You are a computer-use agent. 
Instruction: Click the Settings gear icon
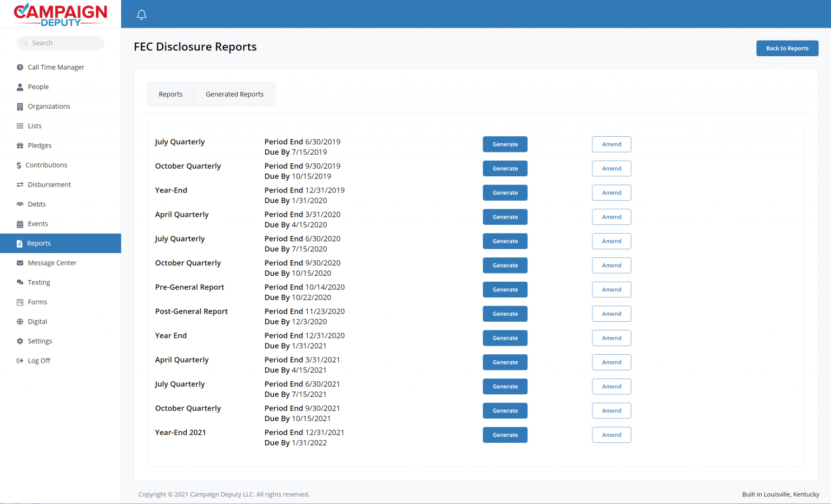pyautogui.click(x=20, y=341)
